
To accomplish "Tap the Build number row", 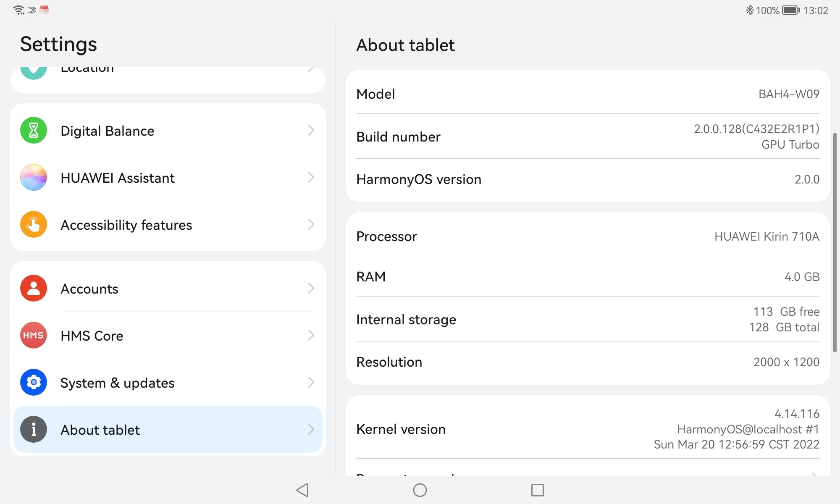I will tap(588, 136).
